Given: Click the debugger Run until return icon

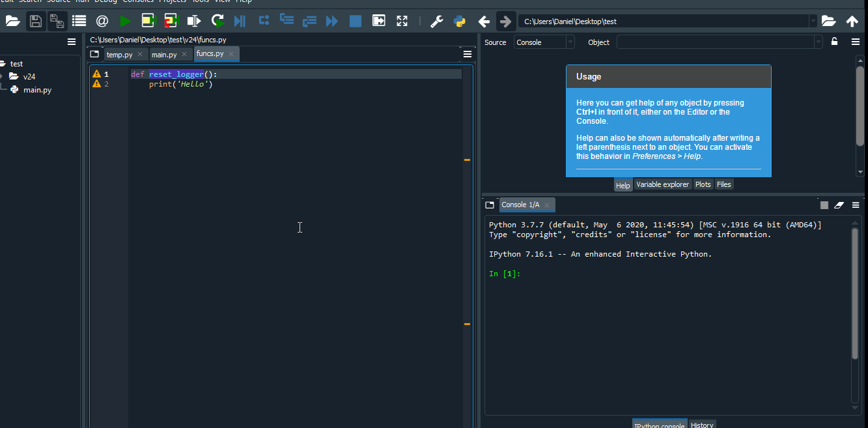Looking at the screenshot, I should 309,21.
